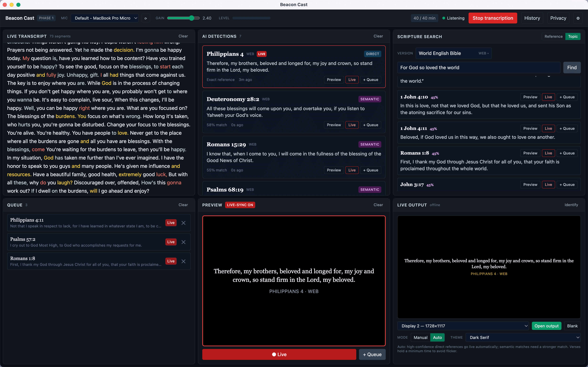588x367 pixels.
Task: Preview John 3:17 search result
Action: point(530,185)
